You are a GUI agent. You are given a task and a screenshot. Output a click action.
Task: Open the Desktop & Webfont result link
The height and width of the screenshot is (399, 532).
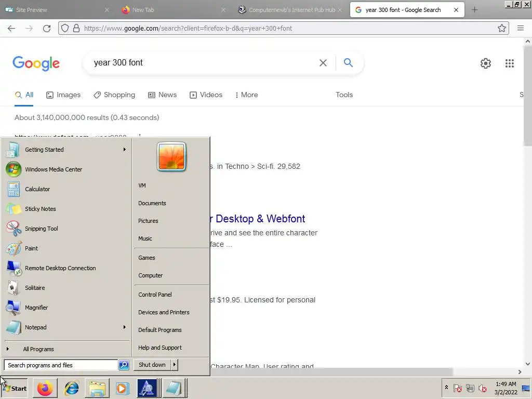tap(258, 219)
